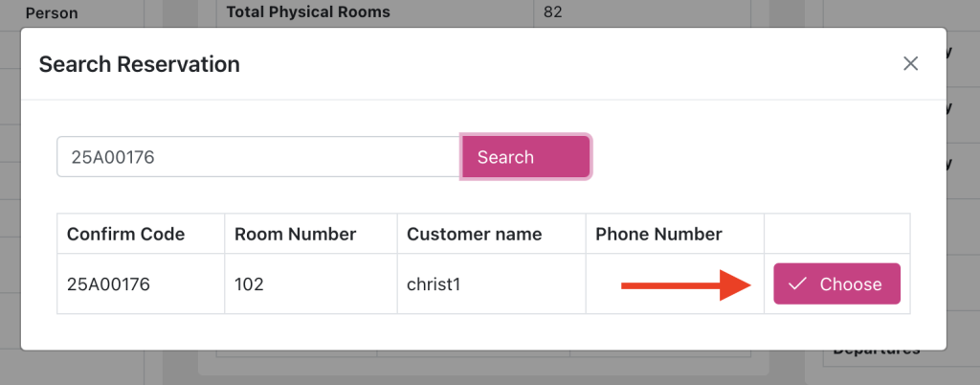Click the Room Number column header
This screenshot has width=980, height=385.
click(295, 234)
